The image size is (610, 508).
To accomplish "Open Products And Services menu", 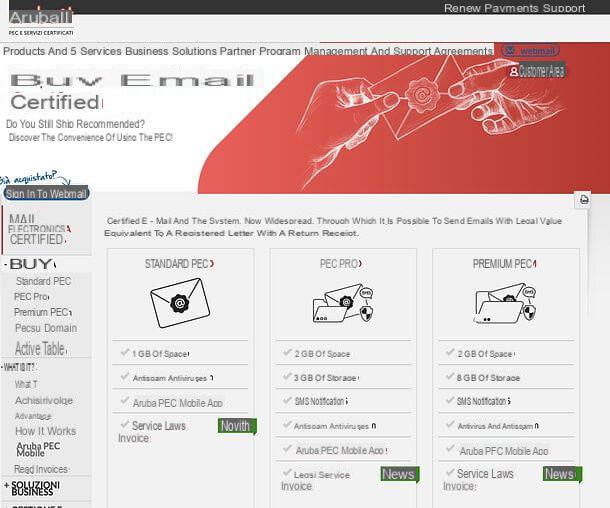I will pos(62,51).
